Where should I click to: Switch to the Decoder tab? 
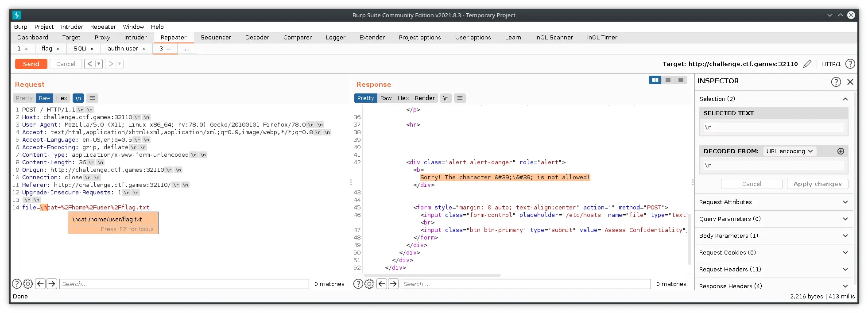click(x=257, y=38)
